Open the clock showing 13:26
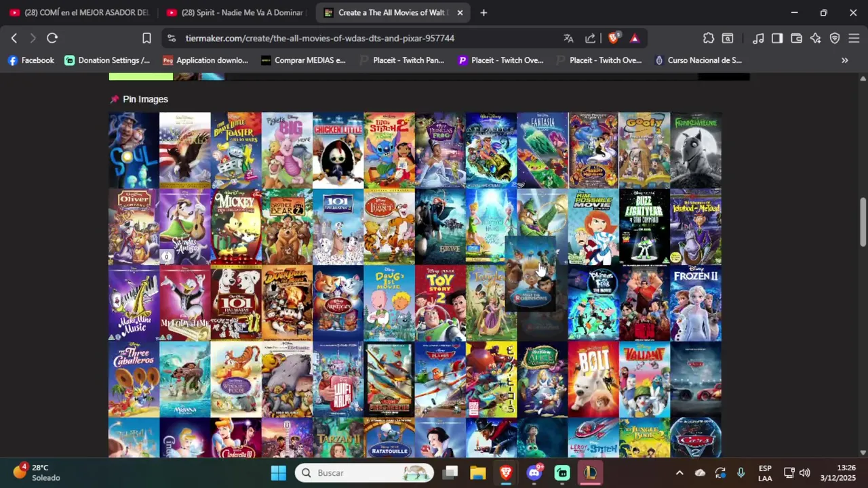 point(838,472)
